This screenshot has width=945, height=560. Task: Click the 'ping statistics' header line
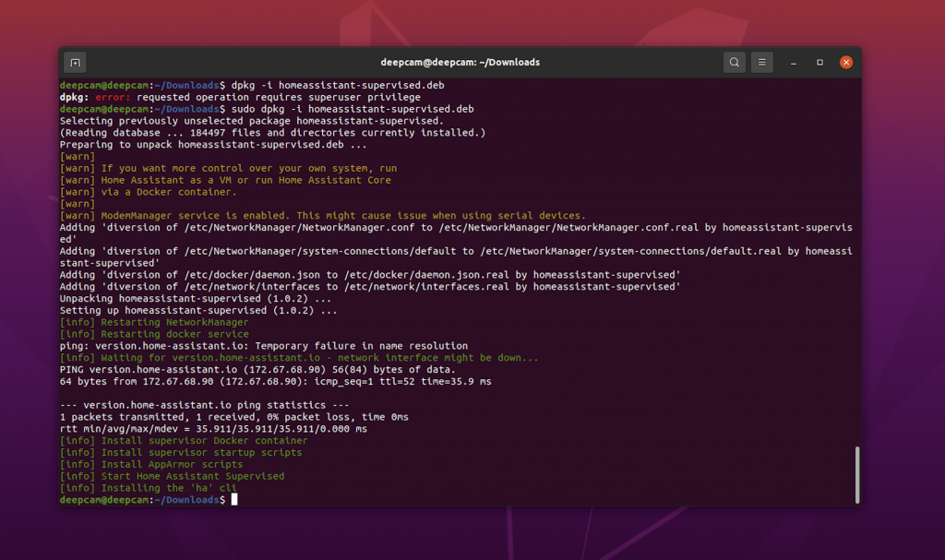(204, 405)
